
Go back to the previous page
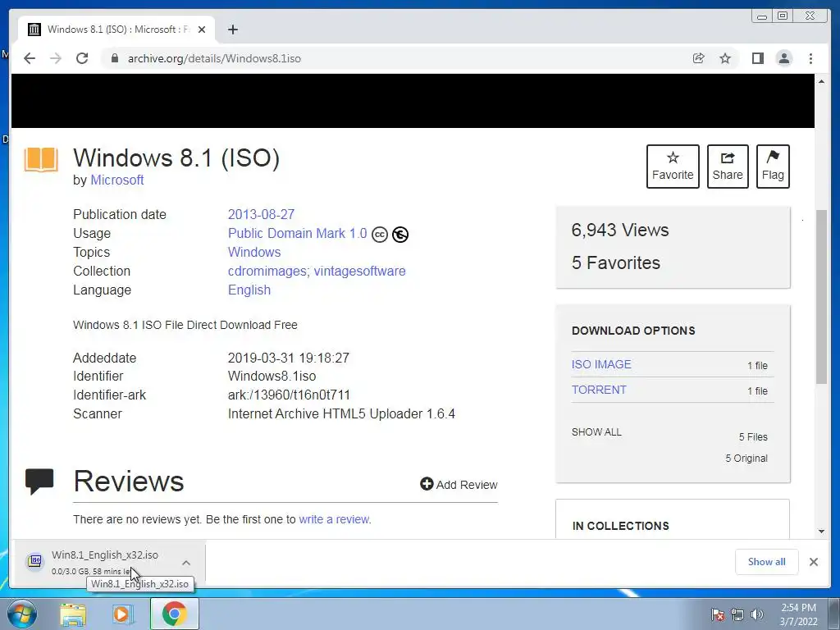(x=30, y=58)
